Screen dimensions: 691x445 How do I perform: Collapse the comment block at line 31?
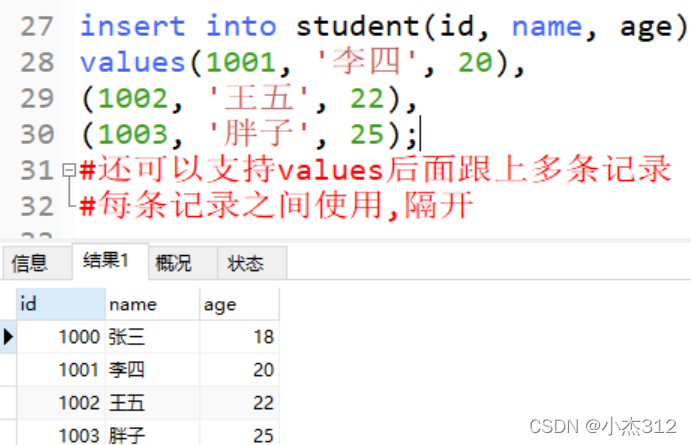point(69,170)
